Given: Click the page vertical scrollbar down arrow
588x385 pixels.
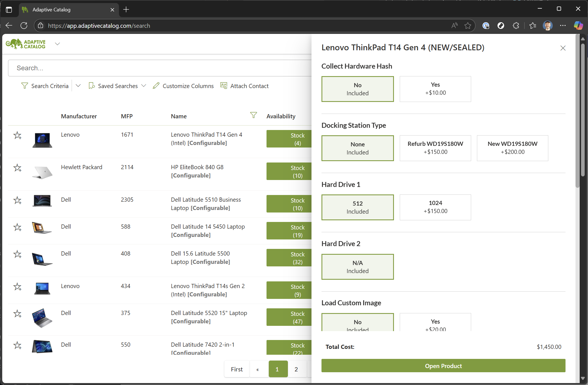Looking at the screenshot, I should [x=583, y=378].
